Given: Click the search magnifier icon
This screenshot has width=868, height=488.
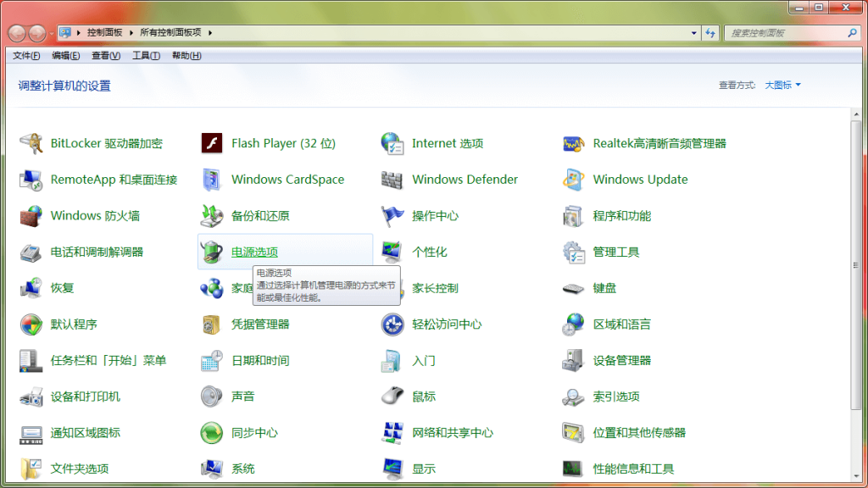Looking at the screenshot, I should pyautogui.click(x=852, y=33).
